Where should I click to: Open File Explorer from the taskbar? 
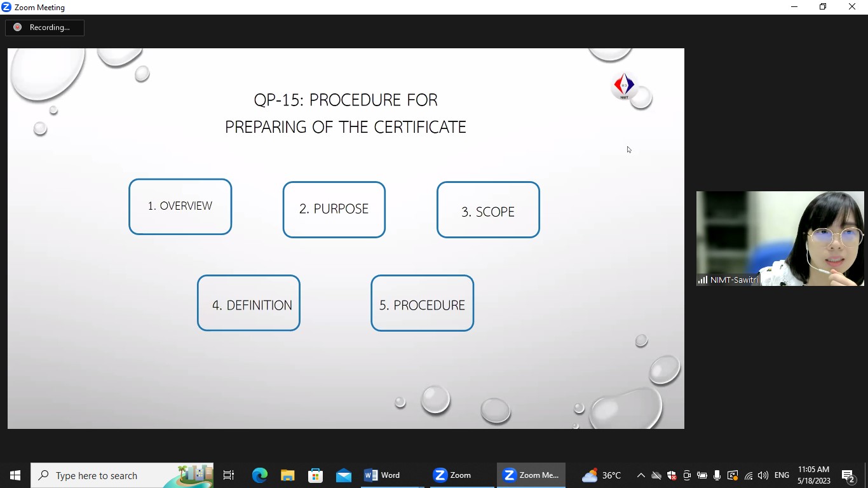(x=288, y=475)
